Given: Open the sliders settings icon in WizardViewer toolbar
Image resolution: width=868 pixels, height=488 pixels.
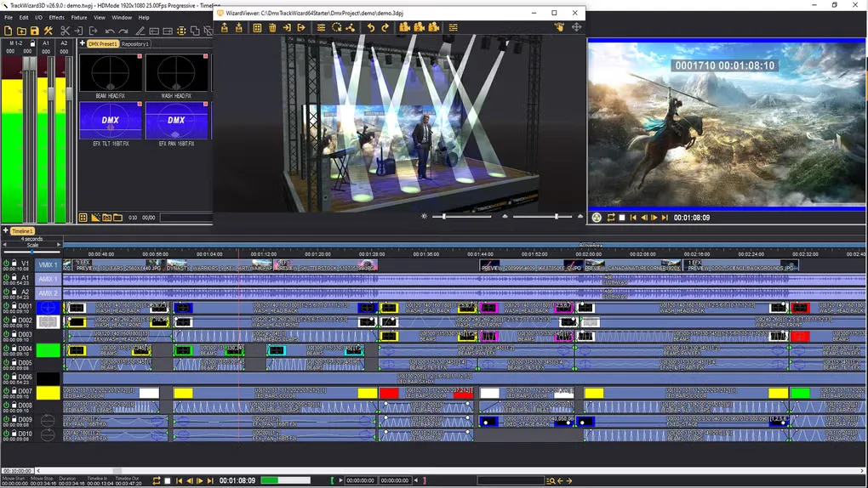Looking at the screenshot, I should 321,27.
